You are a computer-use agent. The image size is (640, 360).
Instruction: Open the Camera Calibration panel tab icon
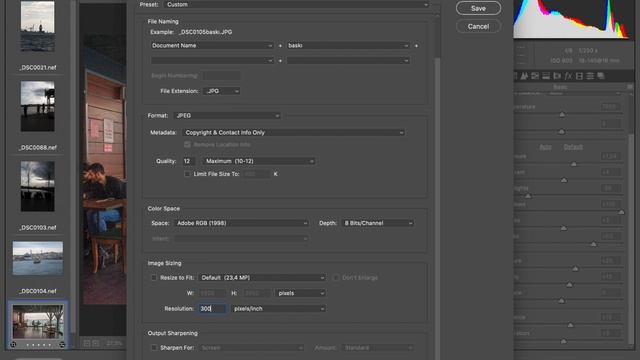click(579, 76)
